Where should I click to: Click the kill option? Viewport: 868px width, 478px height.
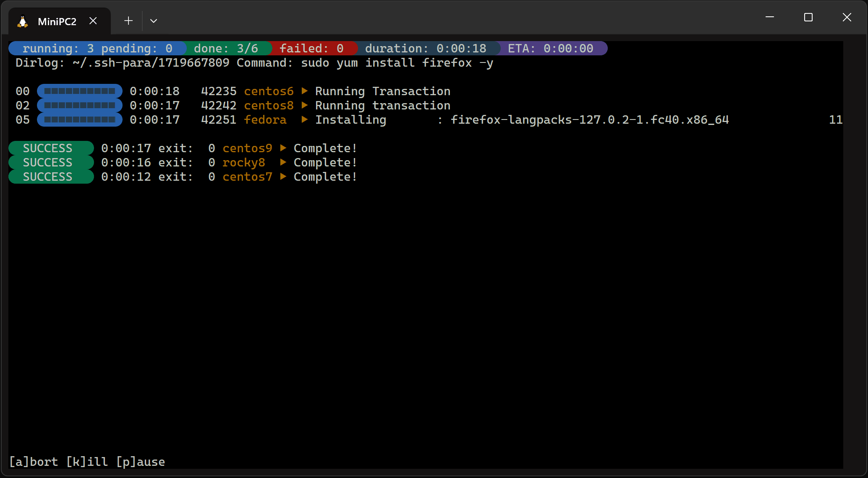(x=86, y=462)
